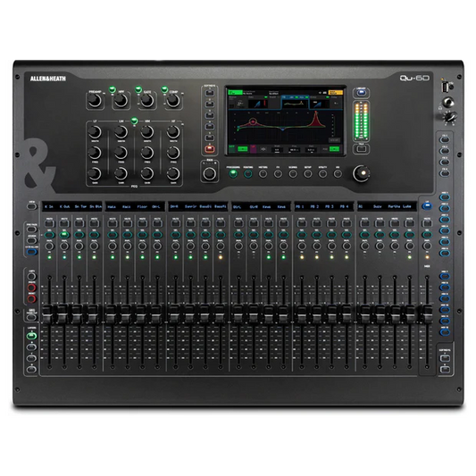Click the Assign key
This screenshot has height=476, width=476.
(31, 240)
